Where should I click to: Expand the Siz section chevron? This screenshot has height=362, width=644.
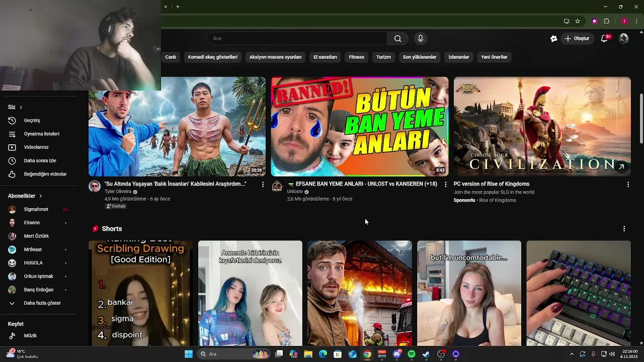pyautogui.click(x=21, y=107)
